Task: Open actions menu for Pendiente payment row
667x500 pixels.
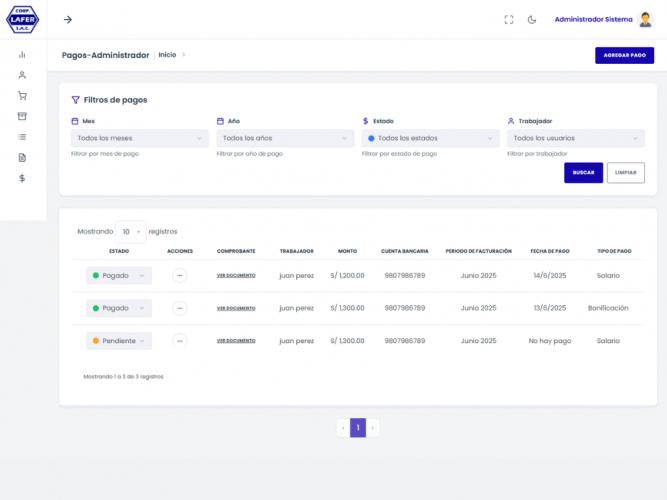Action: 180,341
